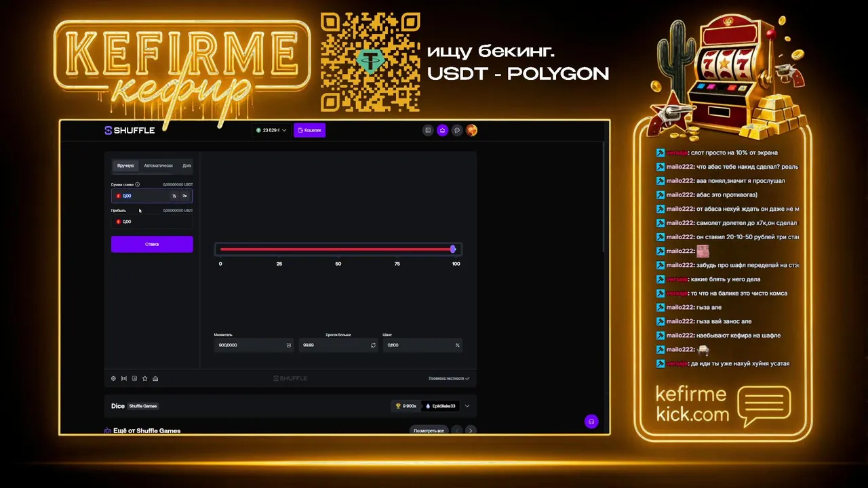This screenshot has height=488, width=868.
Task: Click the Shuffle logo in the header
Action: click(130, 130)
